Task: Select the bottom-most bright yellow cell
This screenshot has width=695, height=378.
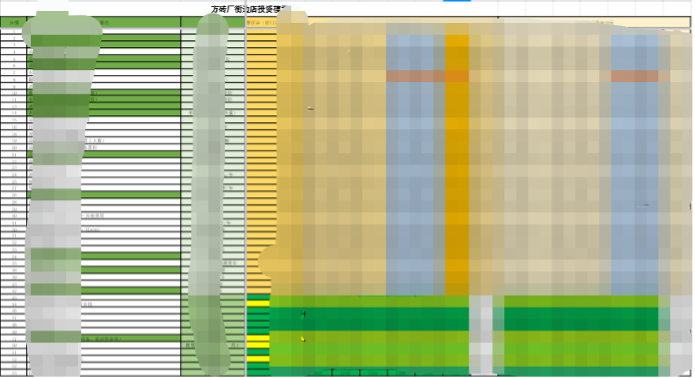Action: [x=258, y=359]
